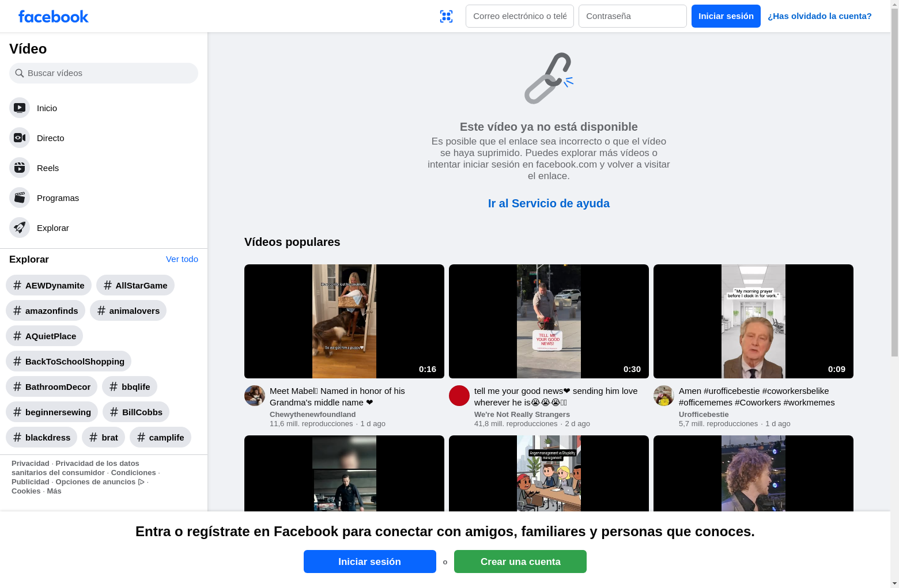Viewport: 899px width, 588px height.
Task: Click the top Iniciar sesión button
Action: tap(726, 16)
